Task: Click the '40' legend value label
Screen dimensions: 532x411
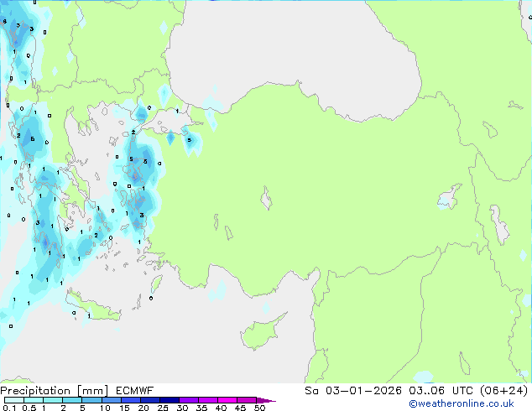Action: [221, 408]
